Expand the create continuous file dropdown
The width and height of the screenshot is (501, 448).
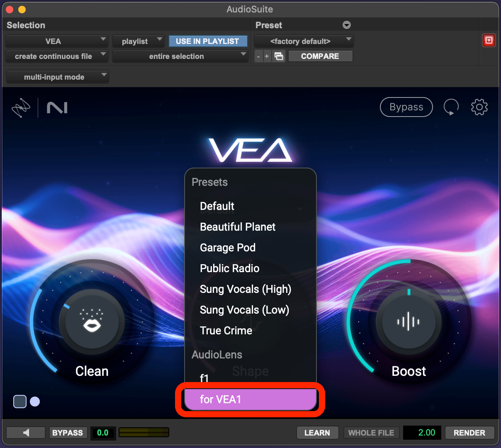pyautogui.click(x=56, y=56)
